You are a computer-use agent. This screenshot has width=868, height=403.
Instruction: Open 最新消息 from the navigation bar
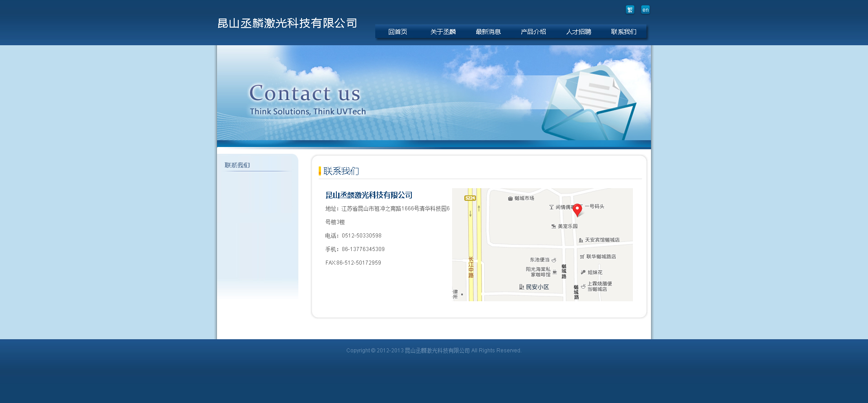pyautogui.click(x=488, y=32)
